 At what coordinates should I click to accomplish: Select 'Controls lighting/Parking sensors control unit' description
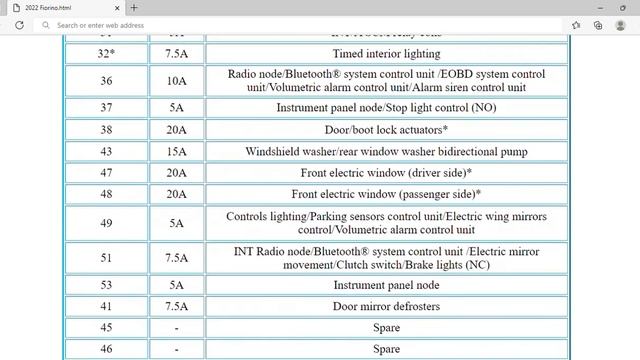point(387,223)
